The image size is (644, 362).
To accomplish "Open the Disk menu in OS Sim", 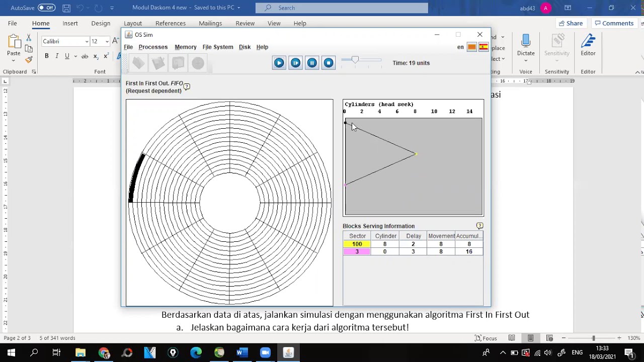I will (245, 47).
